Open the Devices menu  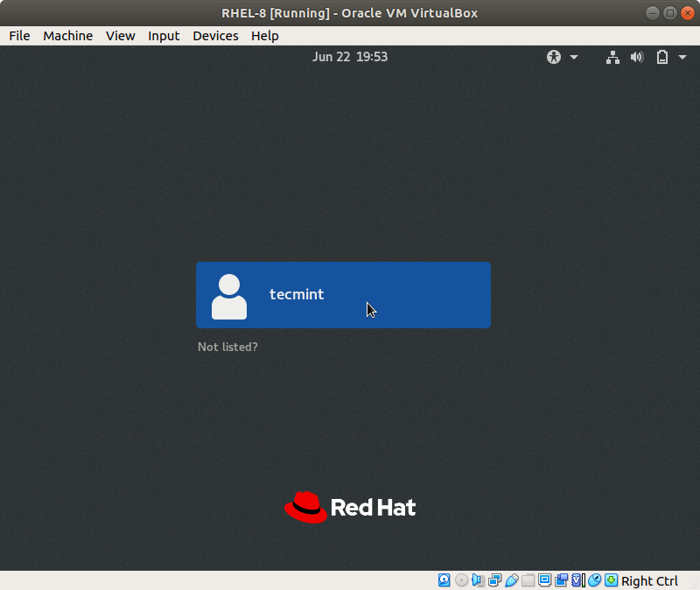[x=215, y=36]
